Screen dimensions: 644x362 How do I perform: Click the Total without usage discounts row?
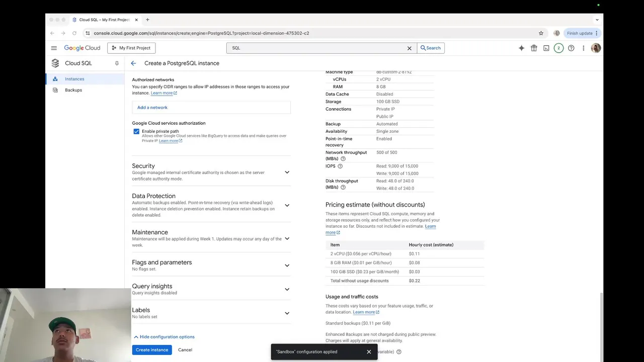[x=405, y=281]
